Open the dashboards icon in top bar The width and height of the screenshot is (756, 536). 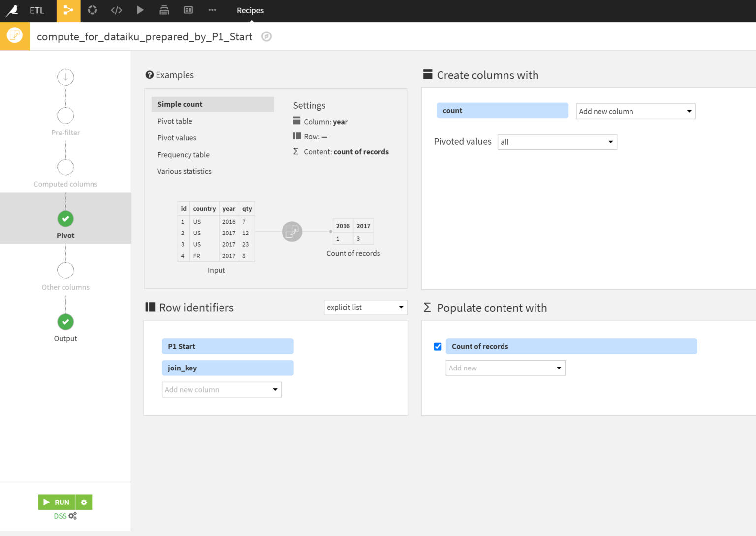188,10
